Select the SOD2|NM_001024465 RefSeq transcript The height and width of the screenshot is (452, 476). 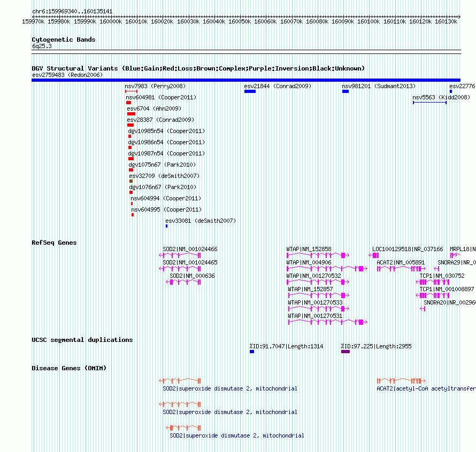180,268
